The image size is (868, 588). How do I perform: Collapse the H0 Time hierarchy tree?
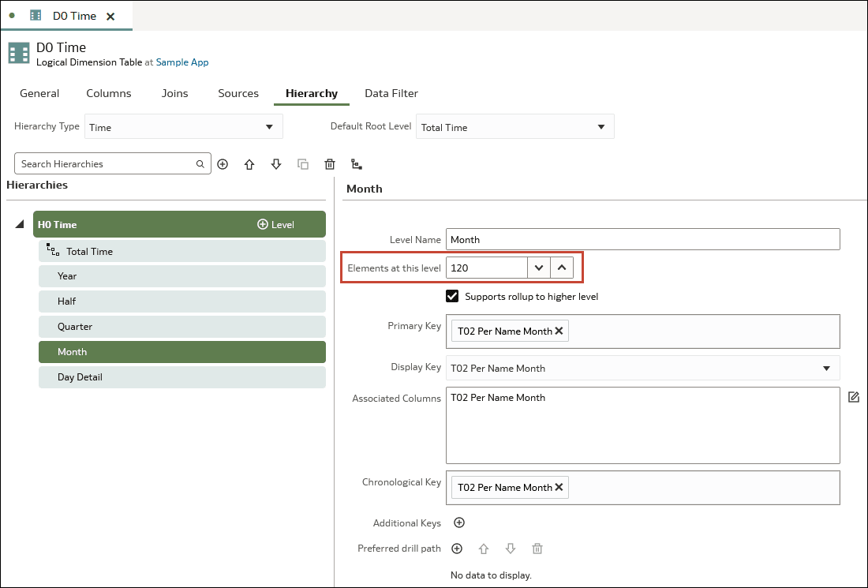[x=19, y=225]
